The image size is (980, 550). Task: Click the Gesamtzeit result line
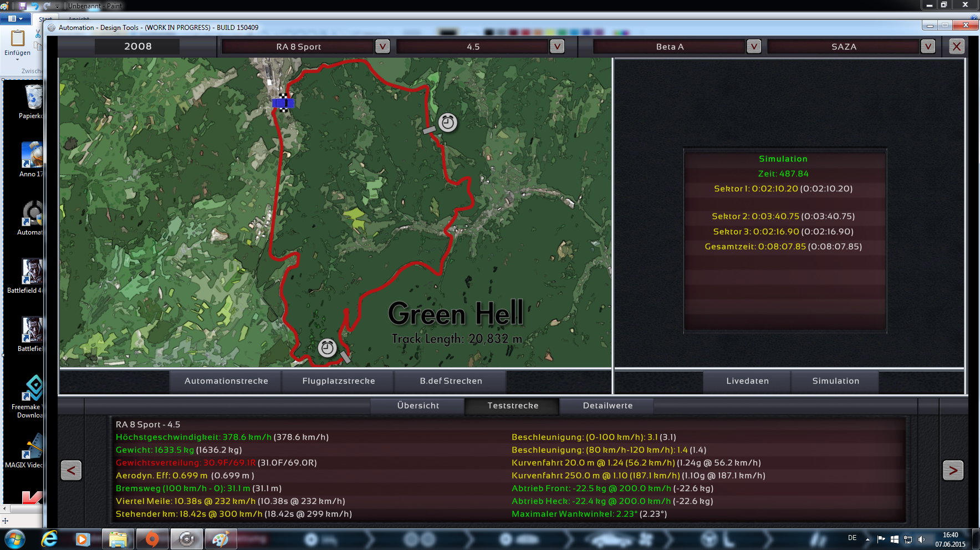click(x=783, y=247)
